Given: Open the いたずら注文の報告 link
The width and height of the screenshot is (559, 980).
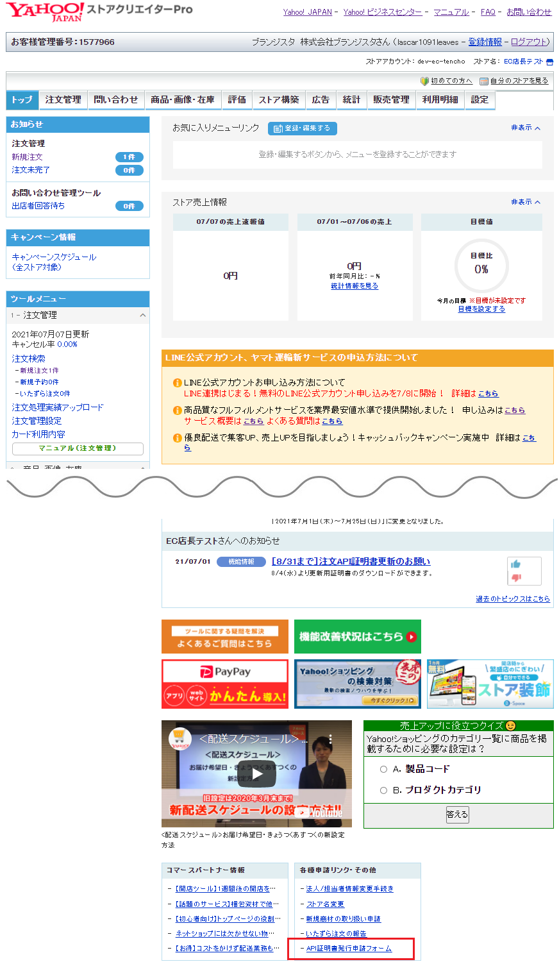Looking at the screenshot, I should [x=336, y=934].
